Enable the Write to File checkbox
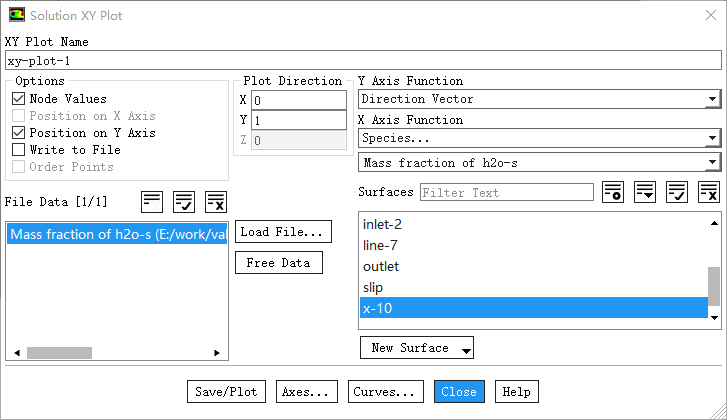727x420 pixels. coord(19,150)
